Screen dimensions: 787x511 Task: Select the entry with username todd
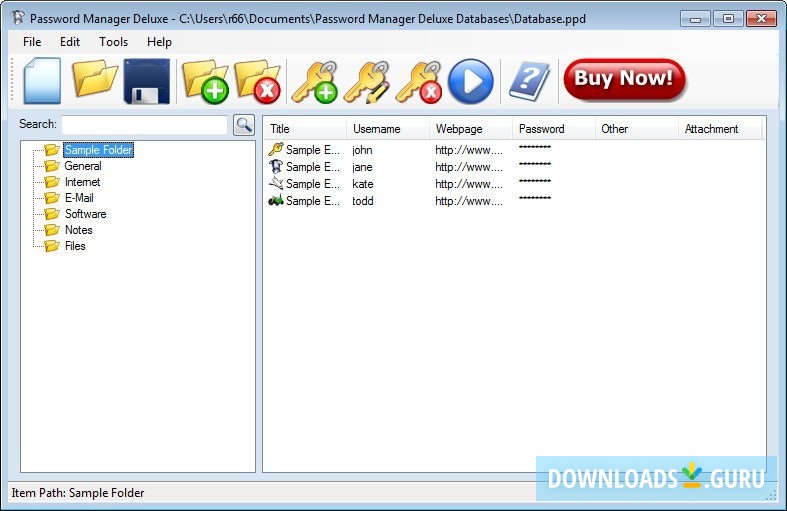click(363, 201)
